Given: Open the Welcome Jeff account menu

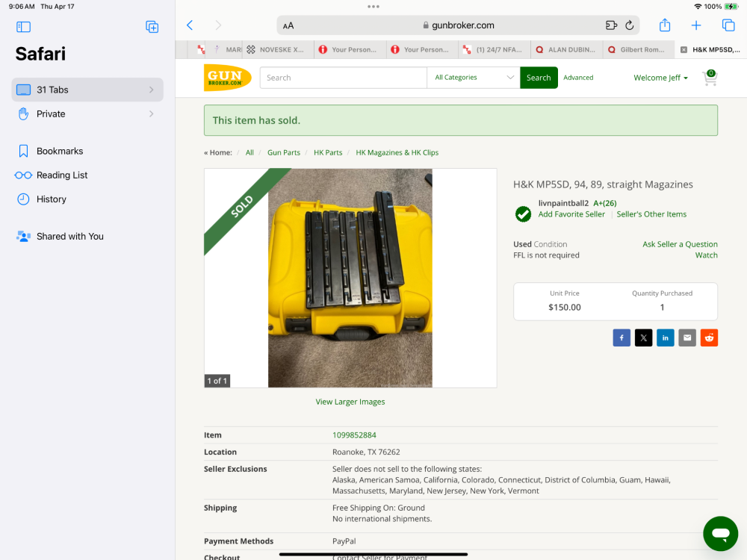Looking at the screenshot, I should tap(660, 78).
